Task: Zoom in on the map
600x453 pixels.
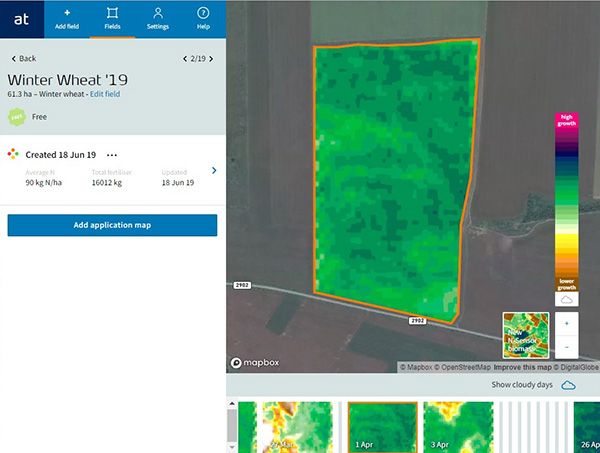Action: (567, 324)
